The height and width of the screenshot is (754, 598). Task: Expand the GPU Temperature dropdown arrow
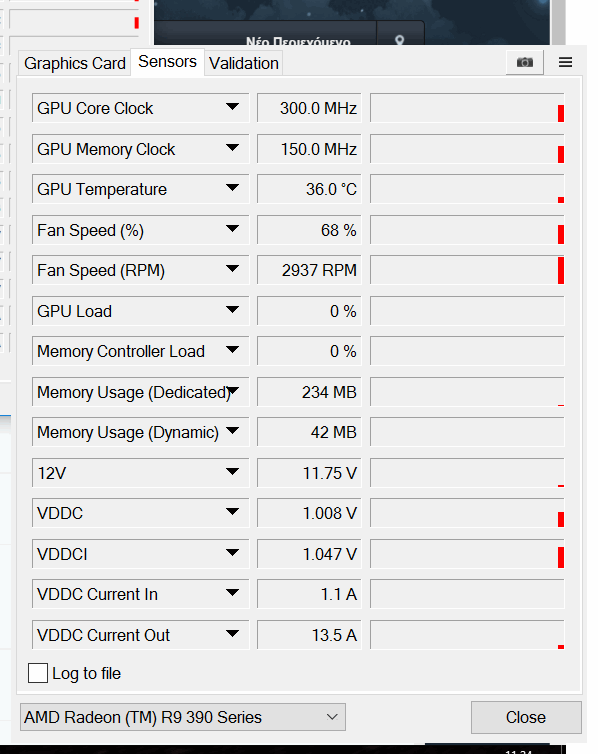(233, 188)
